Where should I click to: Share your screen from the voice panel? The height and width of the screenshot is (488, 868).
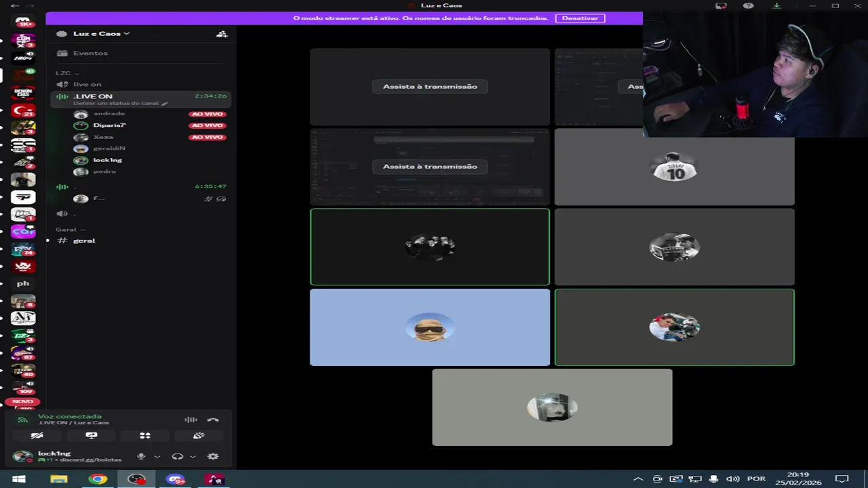(x=92, y=436)
